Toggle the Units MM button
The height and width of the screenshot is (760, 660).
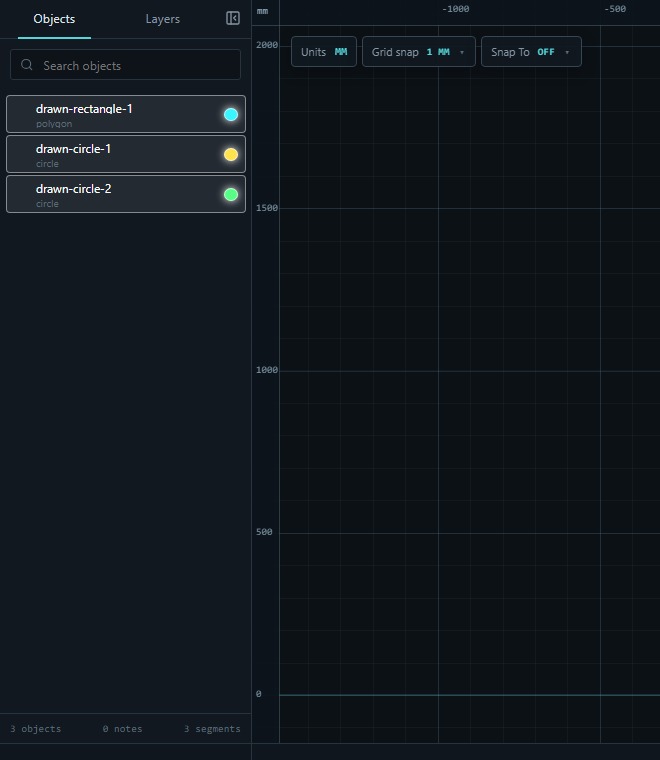(324, 52)
